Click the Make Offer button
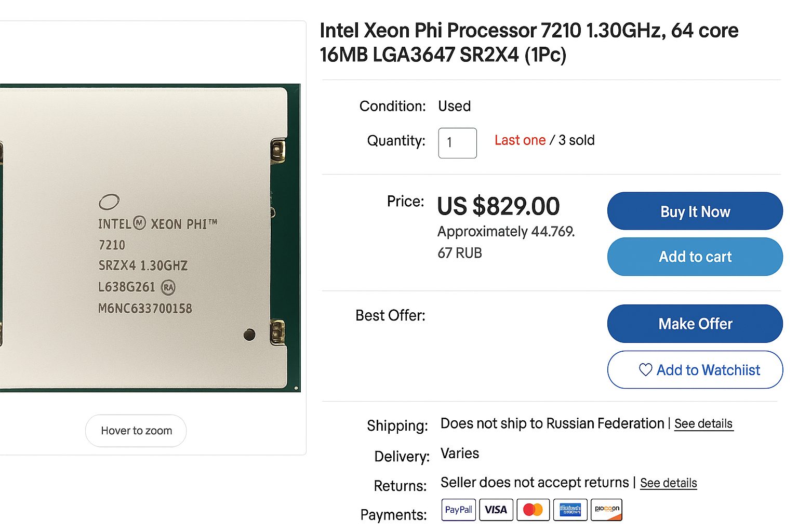 (695, 324)
